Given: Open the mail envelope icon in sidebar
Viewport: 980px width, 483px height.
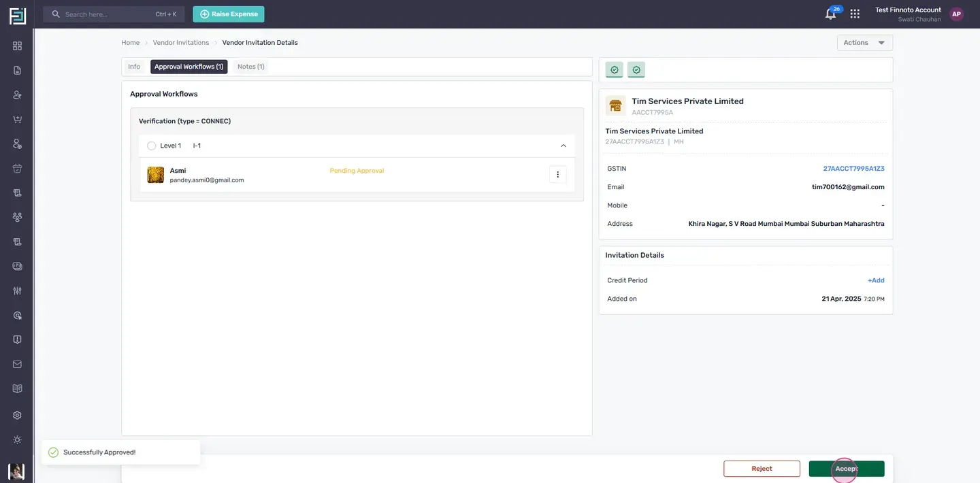Looking at the screenshot, I should [x=17, y=364].
